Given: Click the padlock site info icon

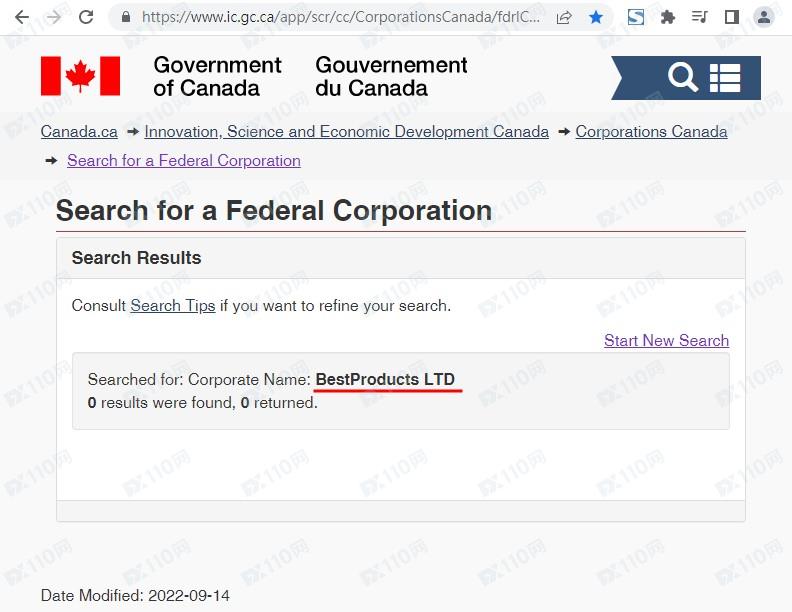Looking at the screenshot, I should click(125, 17).
